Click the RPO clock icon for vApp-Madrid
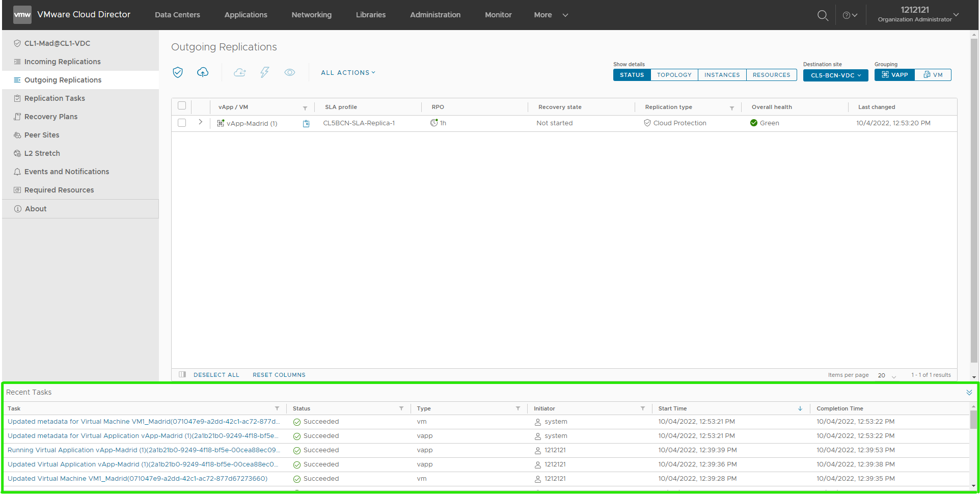This screenshot has height=494, width=980. (434, 123)
